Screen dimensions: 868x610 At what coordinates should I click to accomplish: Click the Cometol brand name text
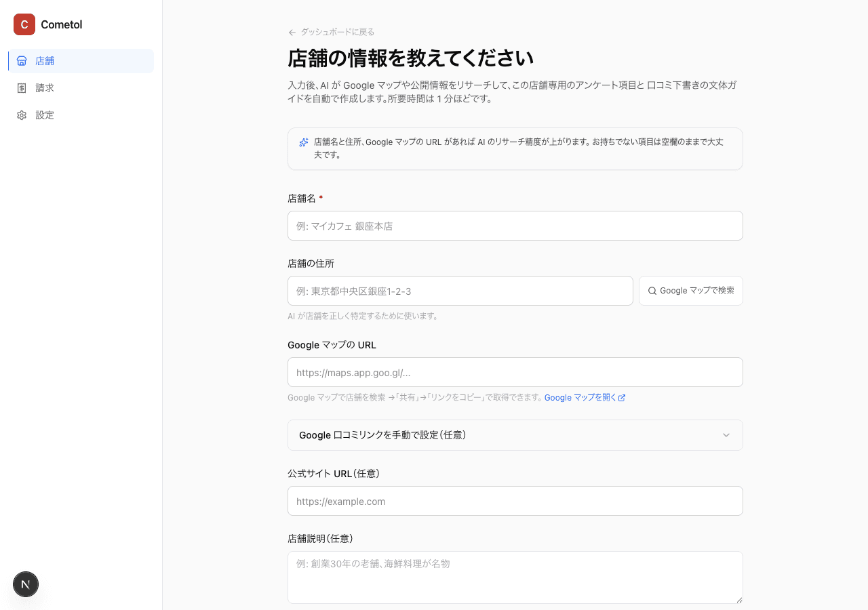coord(62,24)
